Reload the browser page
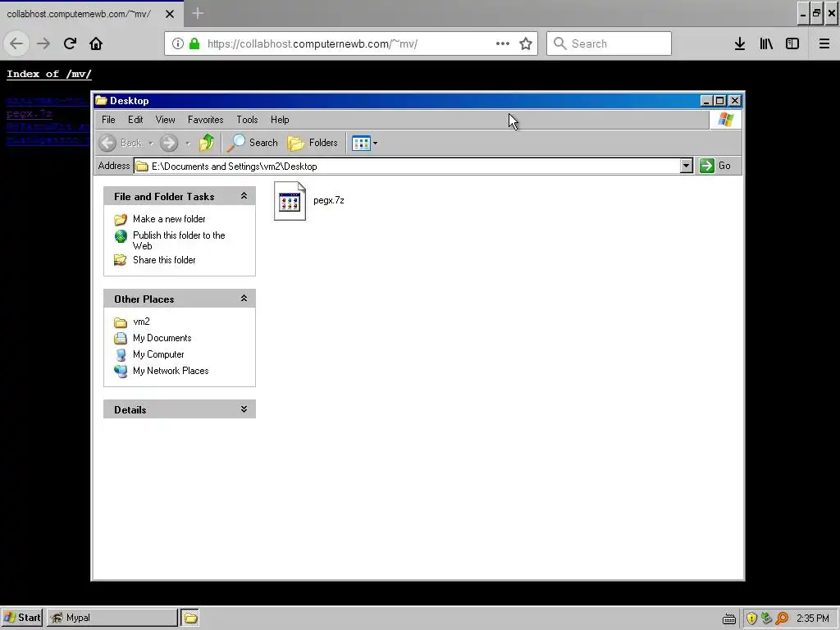840x630 pixels. click(x=70, y=43)
